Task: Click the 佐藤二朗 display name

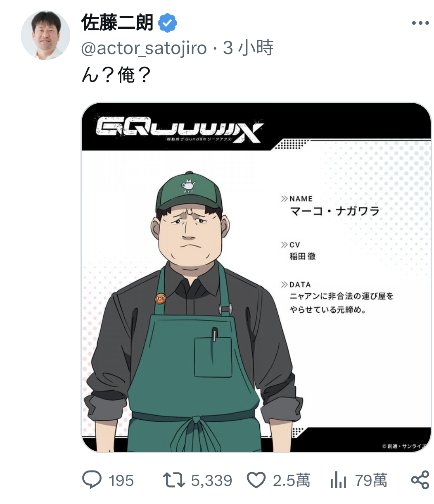Action: tap(118, 23)
